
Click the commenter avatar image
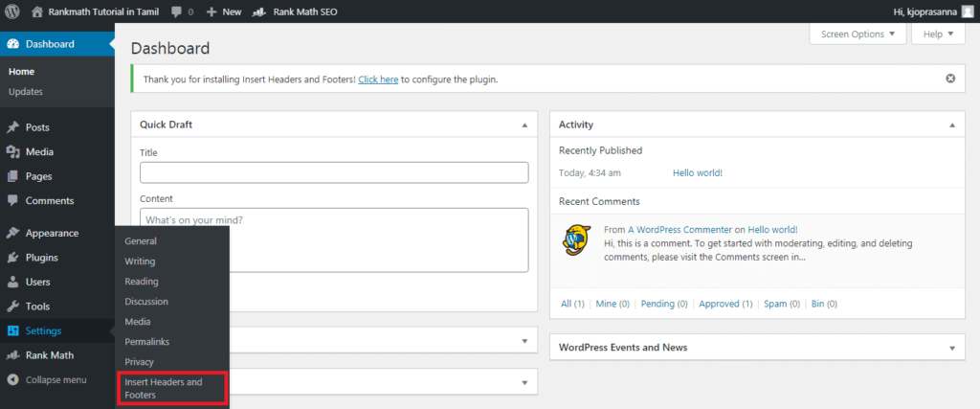pyautogui.click(x=574, y=240)
